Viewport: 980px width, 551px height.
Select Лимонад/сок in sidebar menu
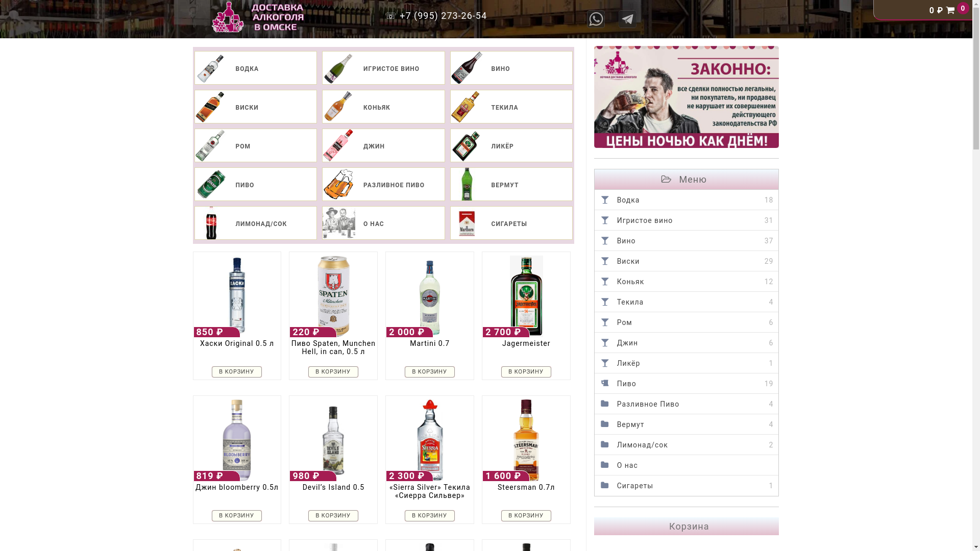[686, 445]
